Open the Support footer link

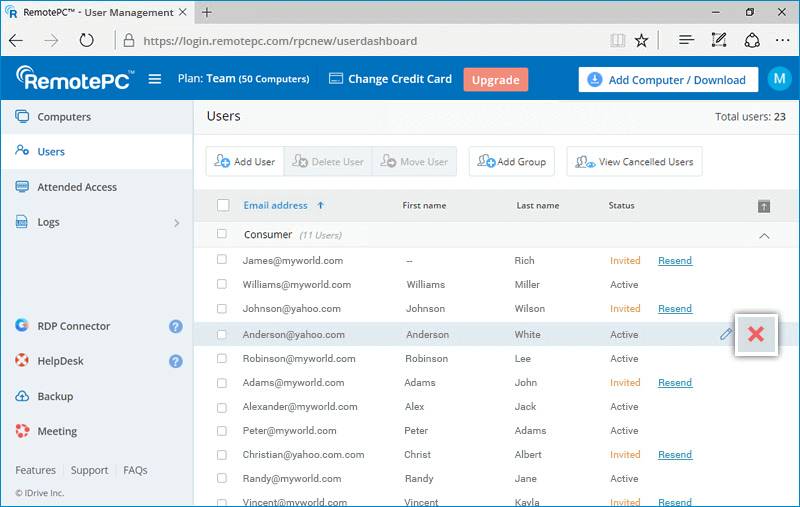(89, 470)
